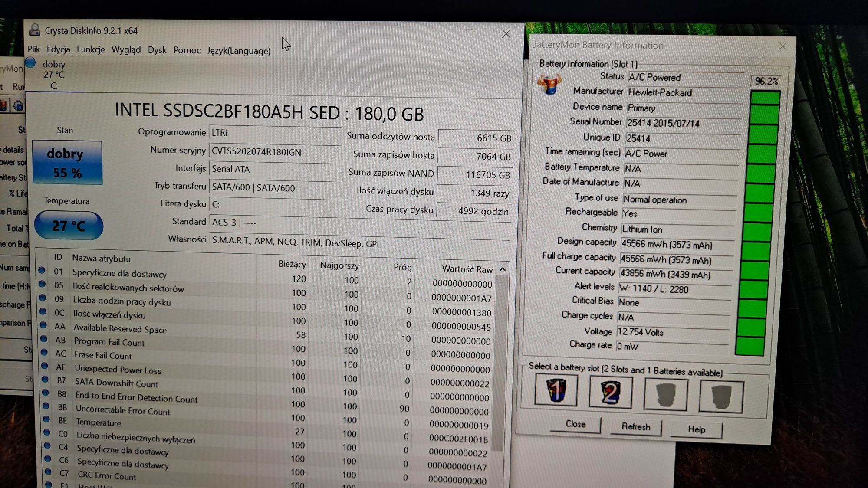The image size is (868, 488).
Task: Click the 96.2% charge percentage label
Action: coord(766,81)
